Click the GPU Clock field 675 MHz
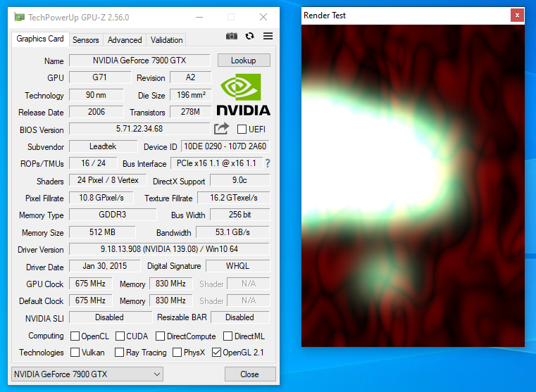Image resolution: width=536 pixels, height=392 pixels. (91, 284)
